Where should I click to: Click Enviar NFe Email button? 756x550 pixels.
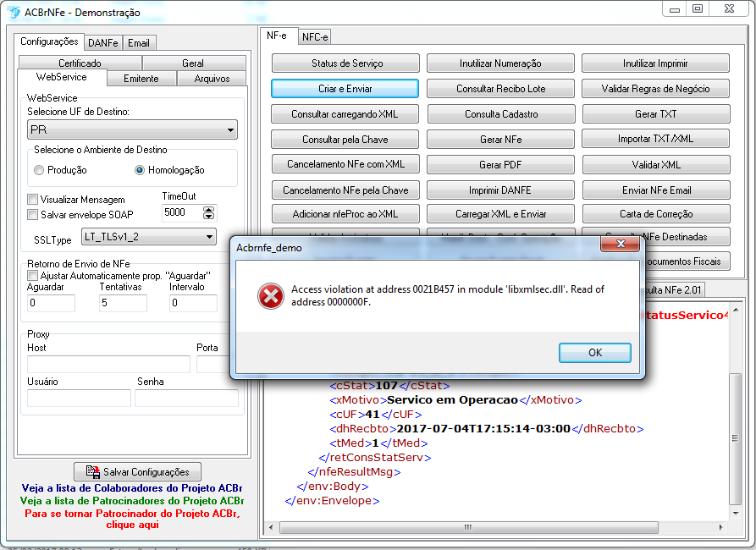click(x=656, y=190)
